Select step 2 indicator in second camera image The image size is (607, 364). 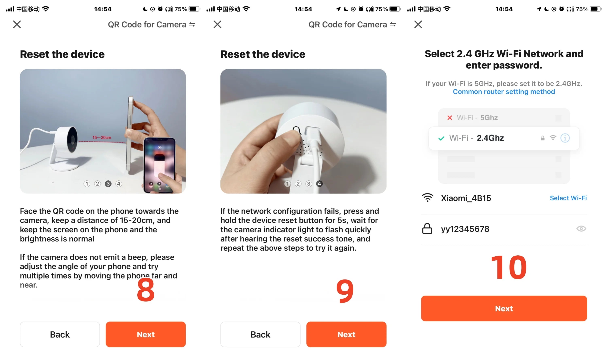click(x=298, y=184)
